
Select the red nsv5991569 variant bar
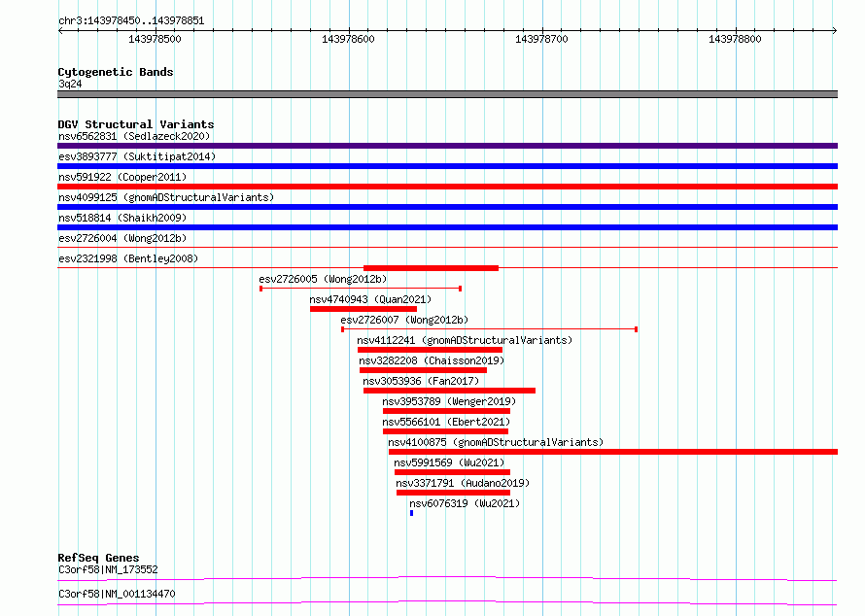pyautogui.click(x=452, y=472)
